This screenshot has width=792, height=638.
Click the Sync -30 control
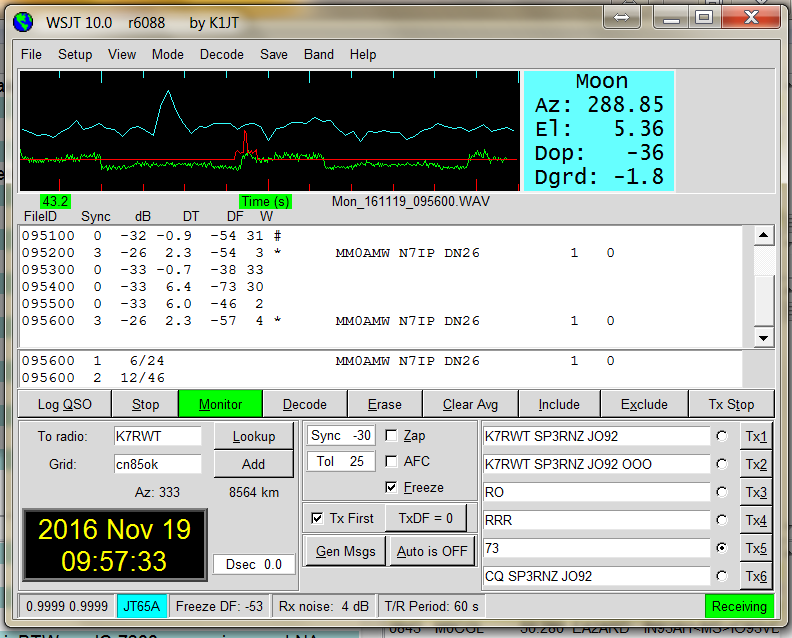point(341,435)
